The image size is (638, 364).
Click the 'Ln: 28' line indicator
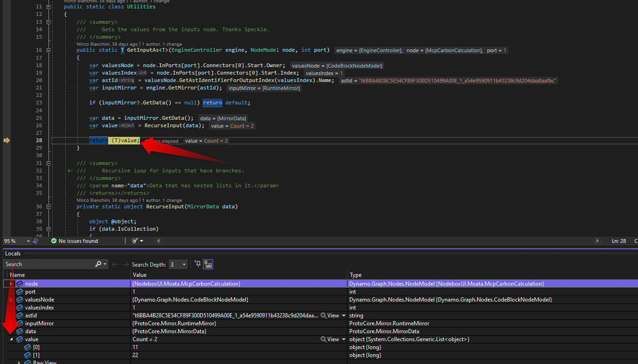(x=619, y=241)
